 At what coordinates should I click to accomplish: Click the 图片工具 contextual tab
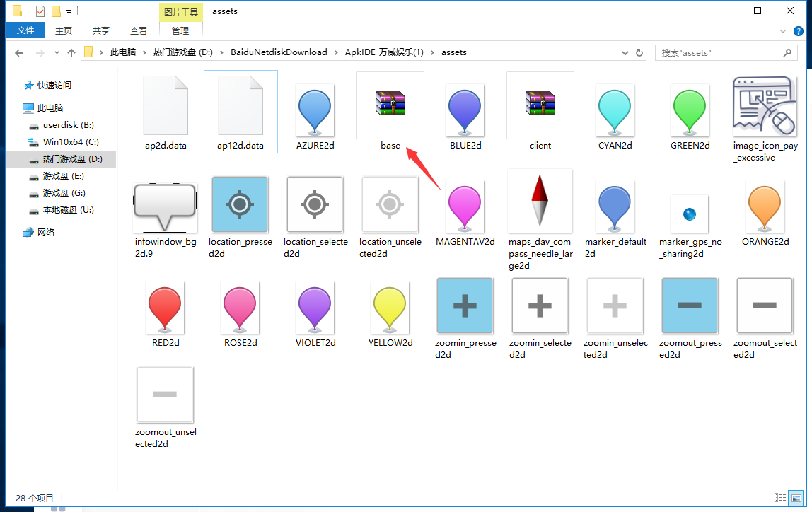click(x=181, y=12)
